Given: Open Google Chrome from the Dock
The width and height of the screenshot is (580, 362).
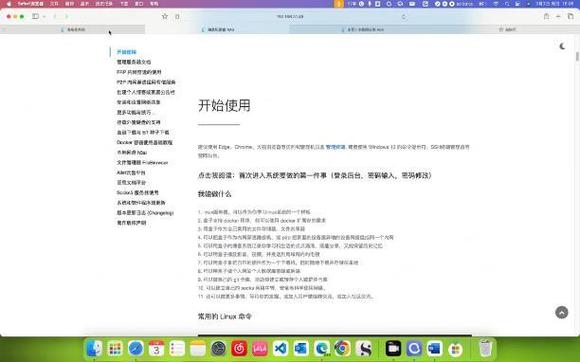Looking at the screenshot, I should [343, 348].
